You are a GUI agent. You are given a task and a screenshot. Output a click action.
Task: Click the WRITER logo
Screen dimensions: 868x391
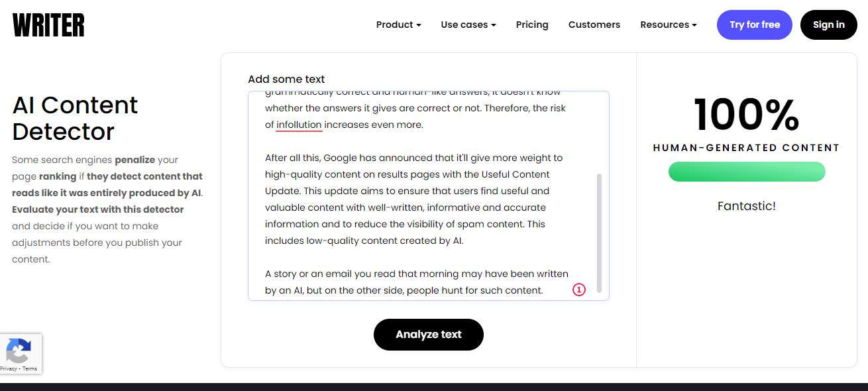[x=48, y=25]
